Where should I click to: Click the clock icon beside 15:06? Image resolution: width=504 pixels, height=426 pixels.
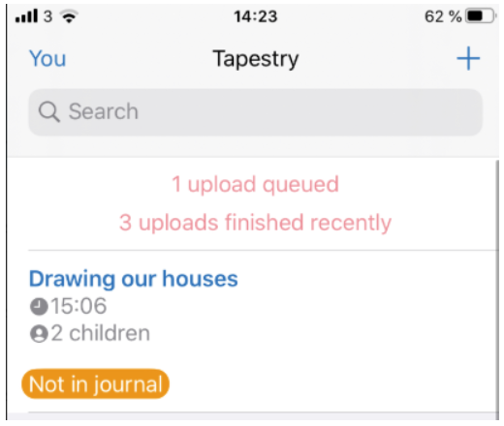pos(39,307)
